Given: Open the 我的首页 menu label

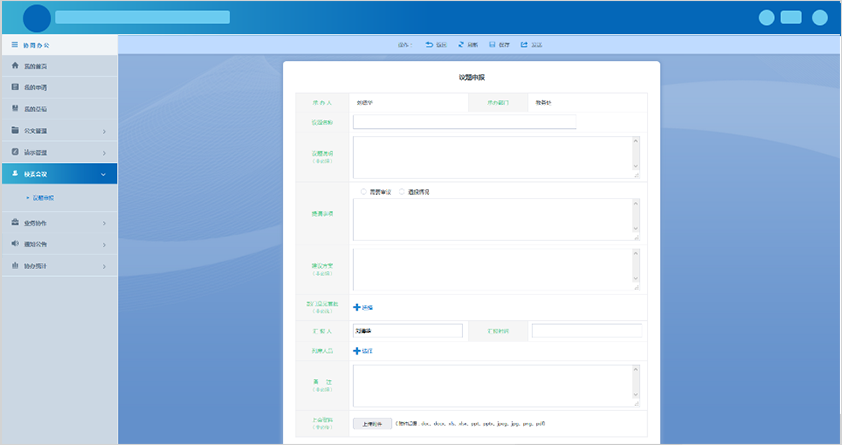Looking at the screenshot, I should tap(35, 66).
